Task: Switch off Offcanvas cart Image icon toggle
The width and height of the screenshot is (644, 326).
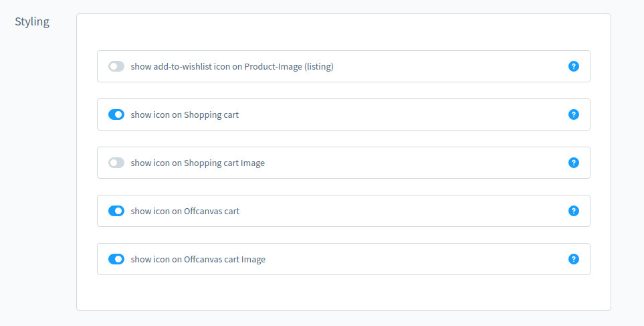Action: (116, 259)
